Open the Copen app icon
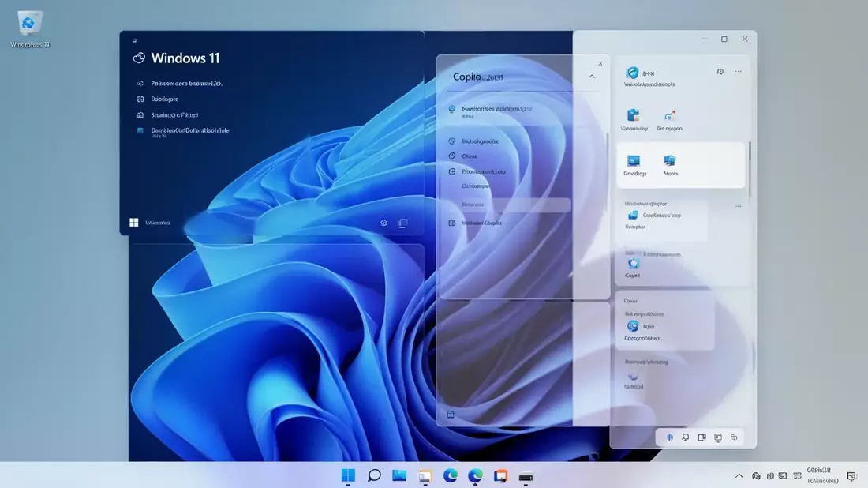The height and width of the screenshot is (488, 868). pos(634,264)
